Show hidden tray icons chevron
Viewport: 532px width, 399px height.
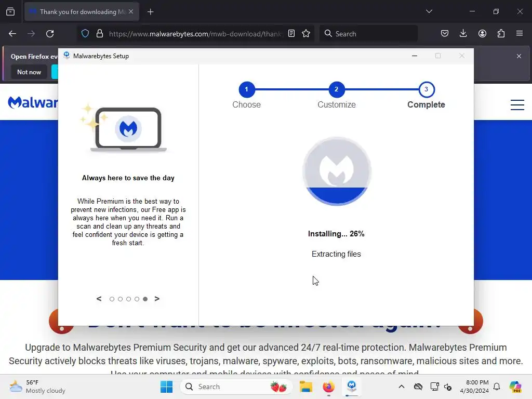click(x=402, y=387)
